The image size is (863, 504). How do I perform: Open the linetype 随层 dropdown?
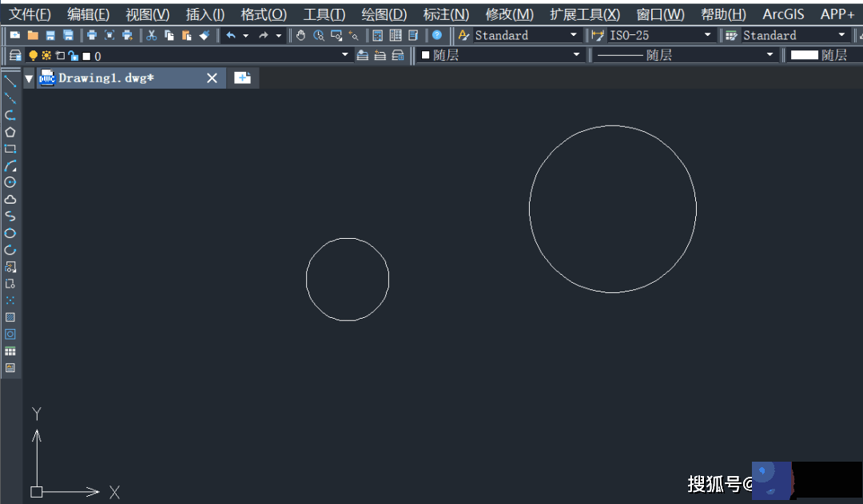pyautogui.click(x=770, y=55)
